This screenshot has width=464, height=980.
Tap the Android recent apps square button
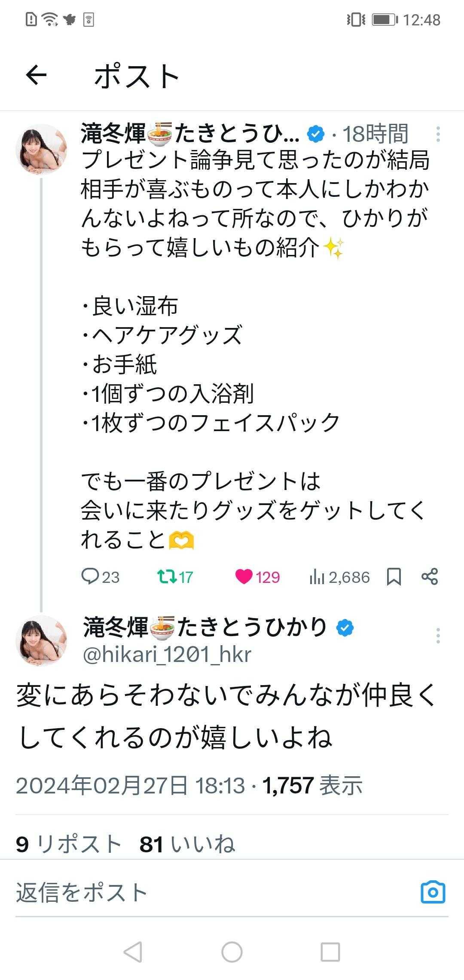330,952
